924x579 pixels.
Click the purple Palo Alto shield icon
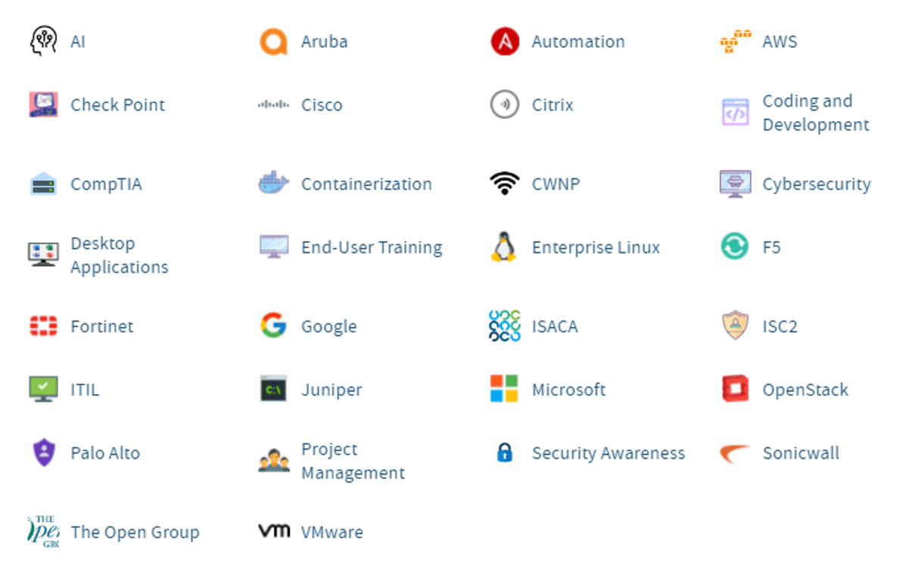pyautogui.click(x=43, y=453)
